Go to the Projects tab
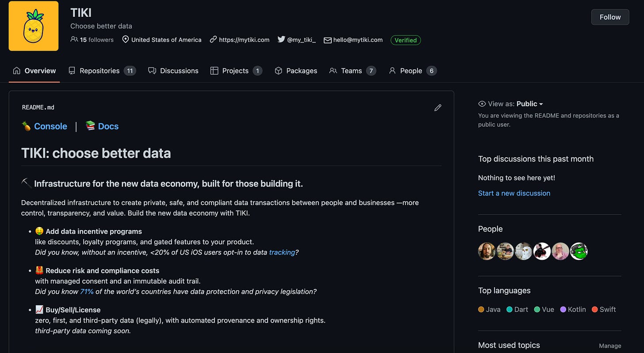The image size is (644, 353). (x=236, y=71)
